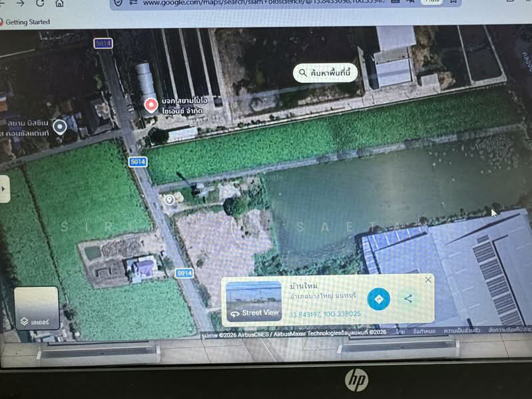Screen dimensions: 532x399
Task: Focus the Google Maps URL address bar
Action: pos(264,3)
